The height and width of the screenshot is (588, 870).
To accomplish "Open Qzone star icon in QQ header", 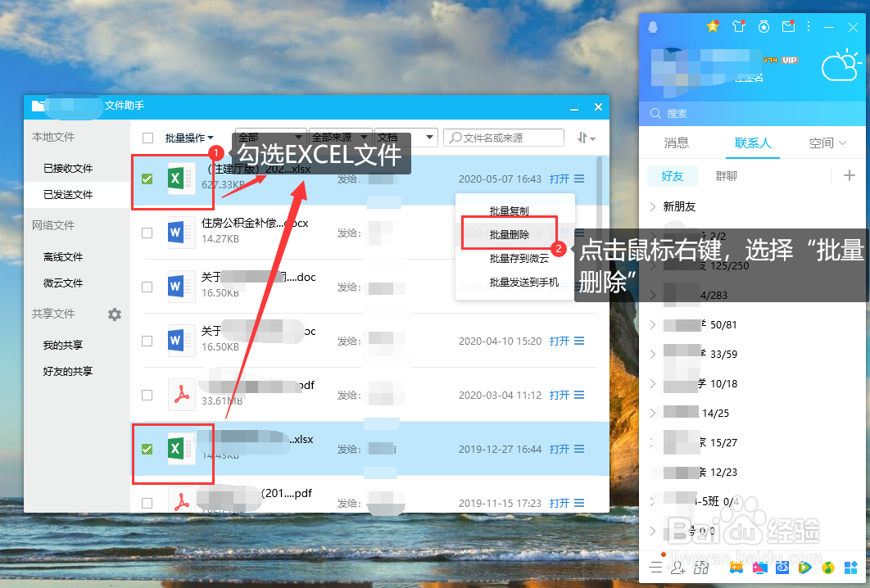I will click(713, 26).
